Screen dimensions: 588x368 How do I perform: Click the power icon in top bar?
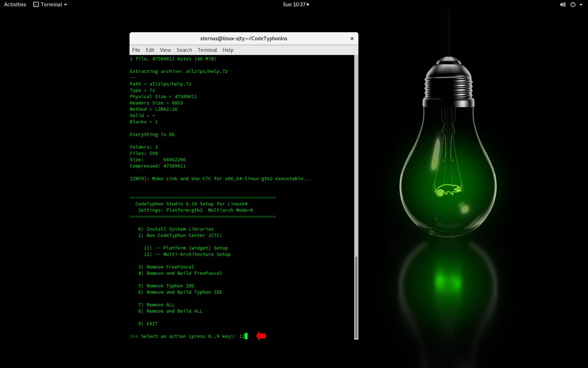(573, 5)
